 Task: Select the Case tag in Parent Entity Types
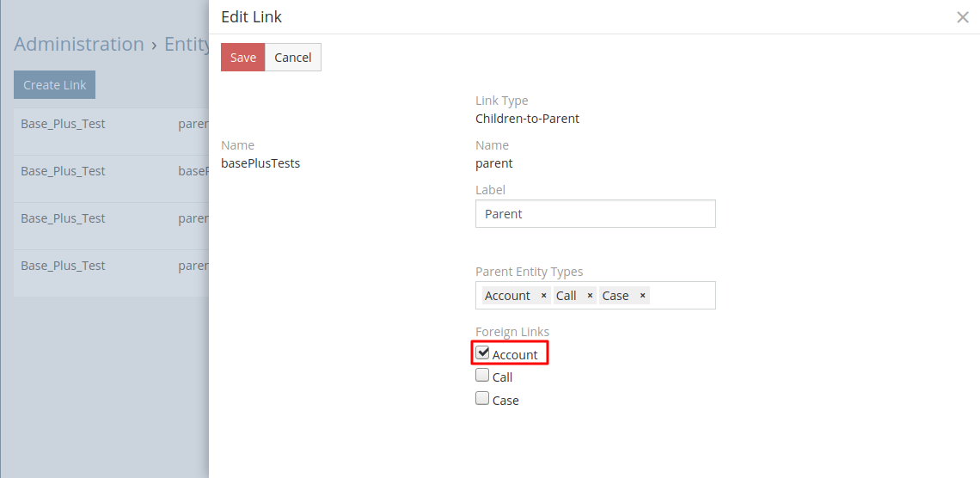click(616, 296)
